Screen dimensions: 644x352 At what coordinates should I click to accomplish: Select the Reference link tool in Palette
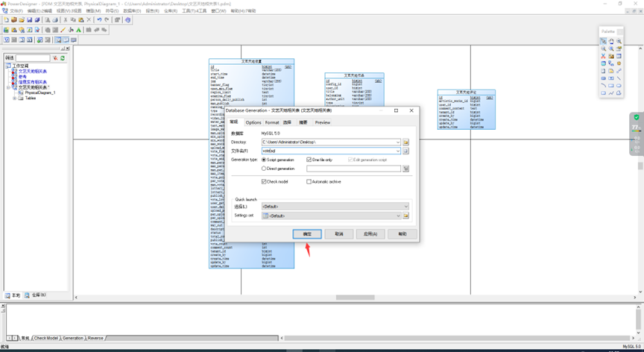[611, 63]
